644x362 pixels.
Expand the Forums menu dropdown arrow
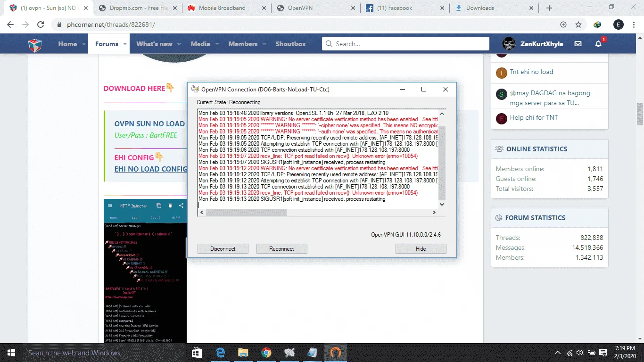[125, 44]
